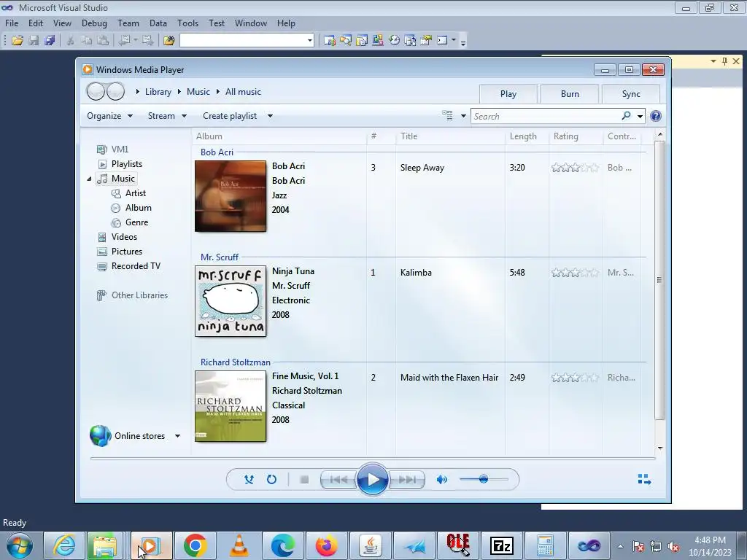This screenshot has width=747, height=560.
Task: Click the Windows Start button
Action: 20,545
